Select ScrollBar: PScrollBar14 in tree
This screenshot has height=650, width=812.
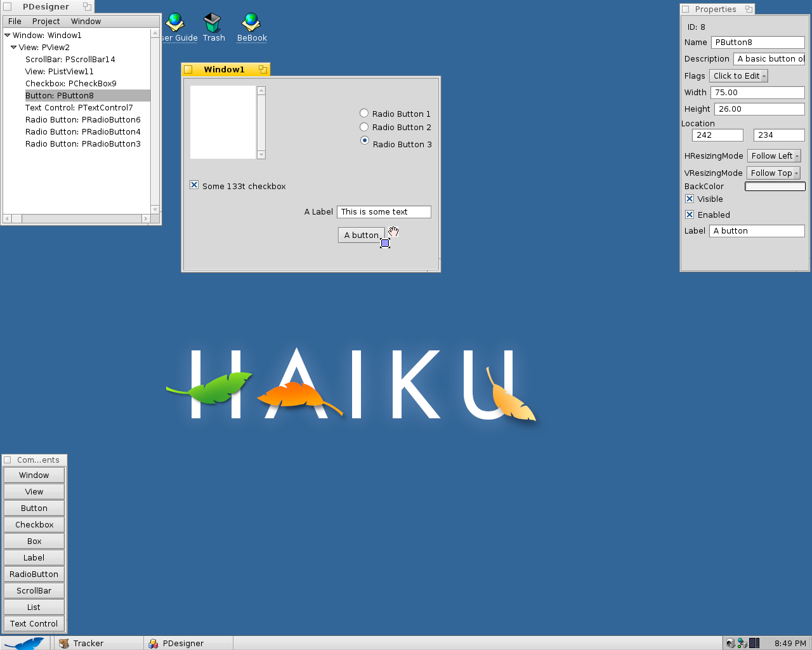(70, 60)
